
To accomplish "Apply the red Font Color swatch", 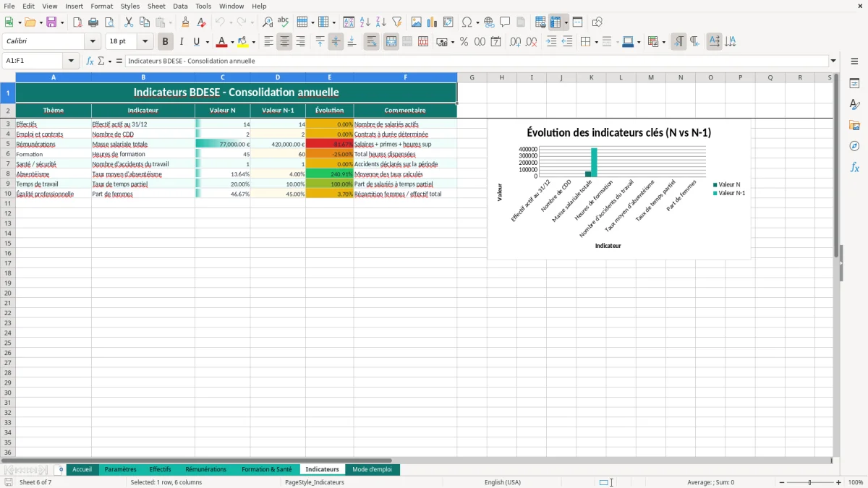I will pyautogui.click(x=221, y=42).
